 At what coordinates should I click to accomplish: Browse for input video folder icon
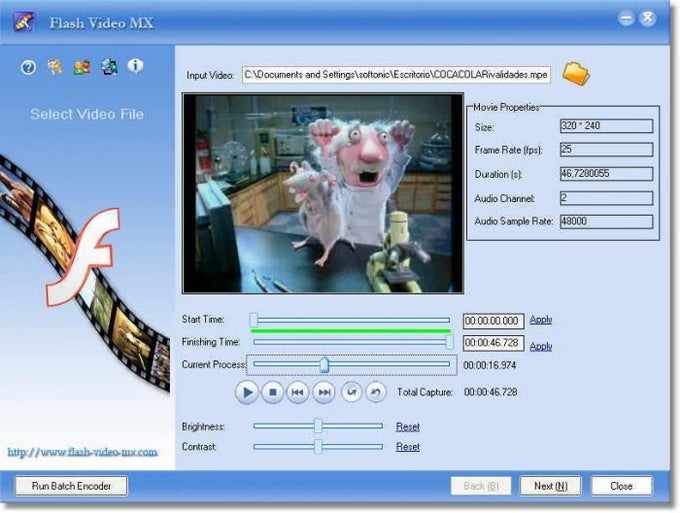tap(576, 74)
